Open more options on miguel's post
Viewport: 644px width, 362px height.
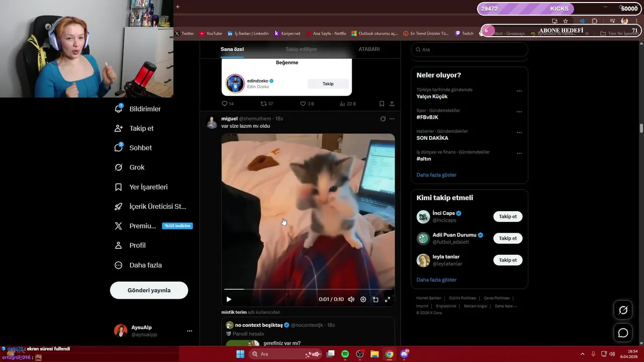click(392, 119)
